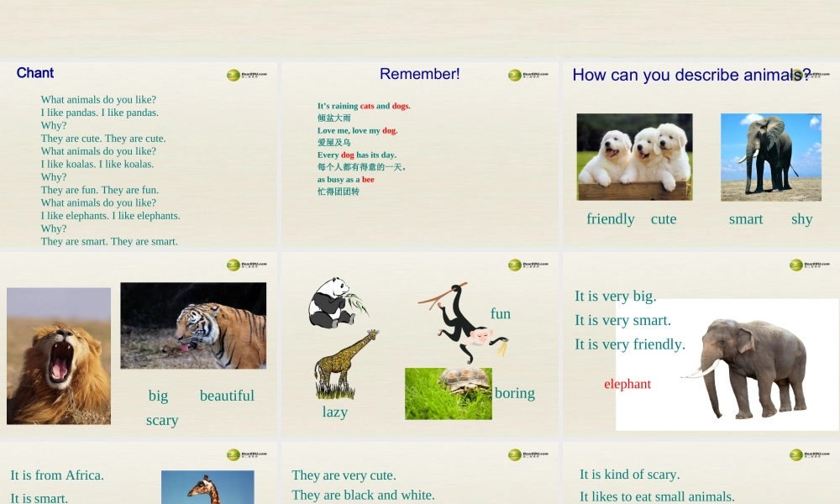Select the photo of the three puppies
The width and height of the screenshot is (840, 504).
[634, 156]
